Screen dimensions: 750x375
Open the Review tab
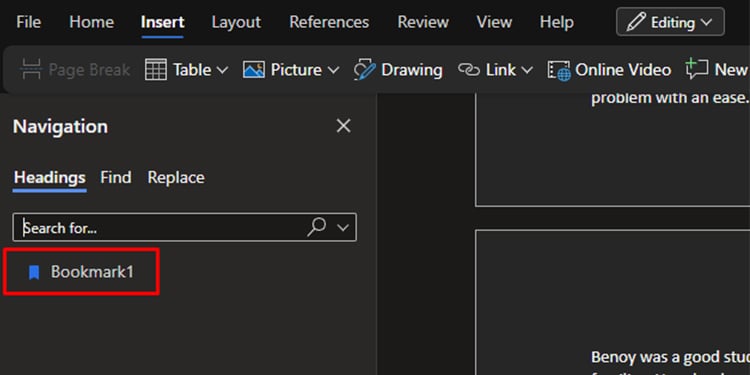(x=423, y=22)
